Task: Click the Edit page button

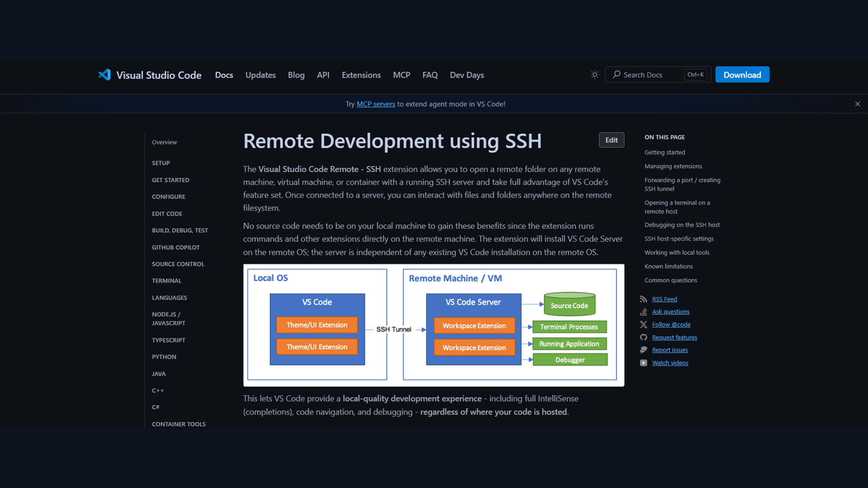Action: [611, 140]
